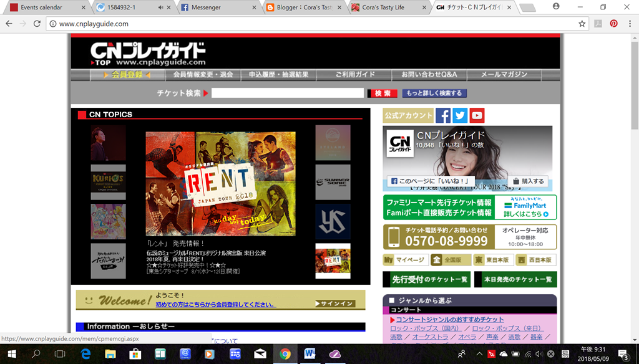Open 先行受付のチケット一覧 button

[x=427, y=279]
